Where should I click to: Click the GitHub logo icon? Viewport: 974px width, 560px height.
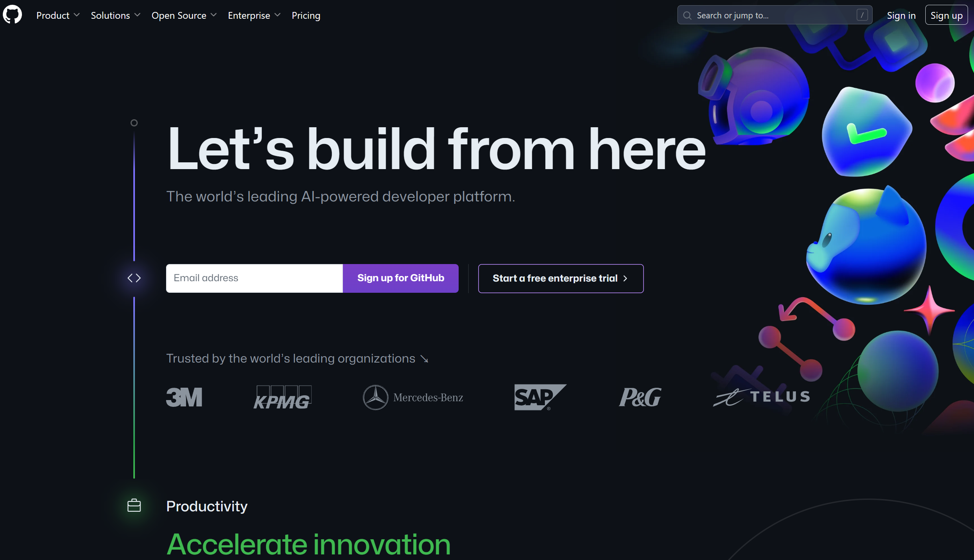tap(12, 15)
